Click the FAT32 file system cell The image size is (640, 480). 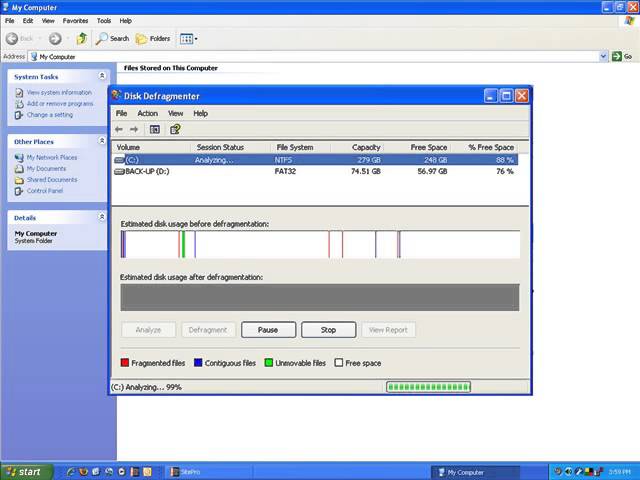pyautogui.click(x=285, y=171)
